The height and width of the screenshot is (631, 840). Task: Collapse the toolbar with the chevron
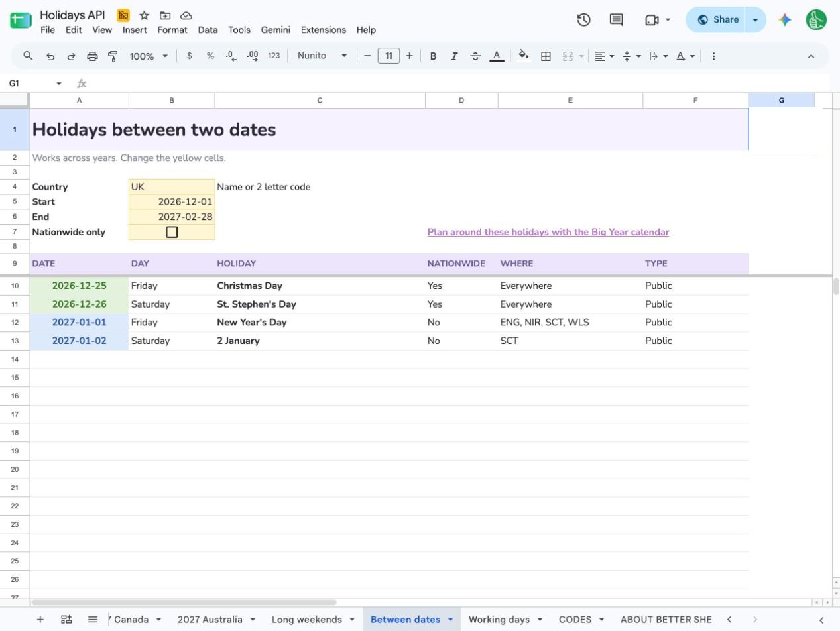pos(811,56)
